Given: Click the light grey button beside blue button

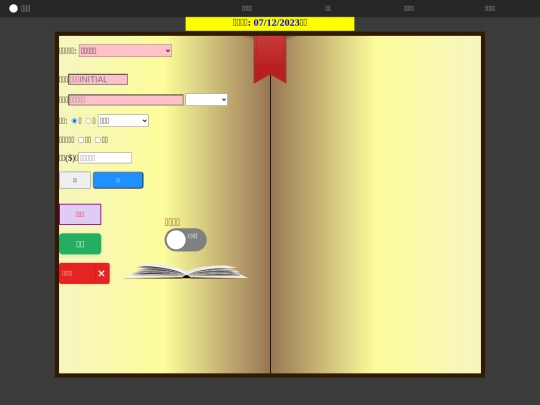Looking at the screenshot, I should click(75, 180).
